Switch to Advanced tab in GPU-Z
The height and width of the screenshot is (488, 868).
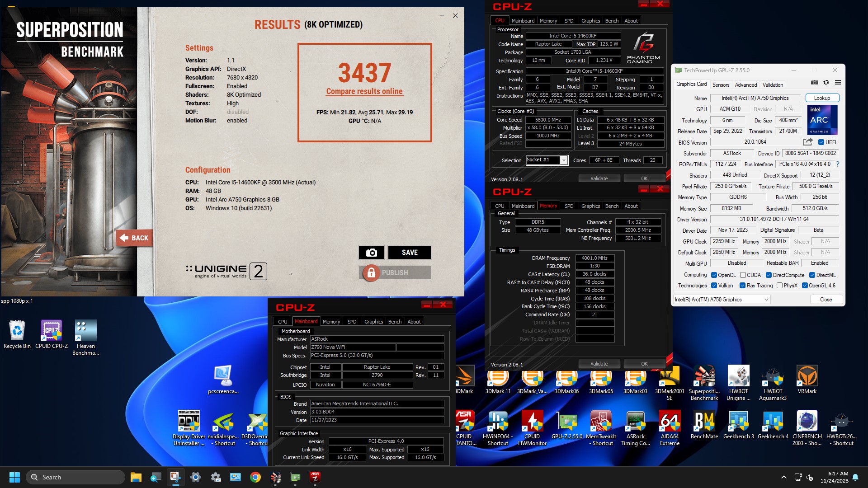745,84
